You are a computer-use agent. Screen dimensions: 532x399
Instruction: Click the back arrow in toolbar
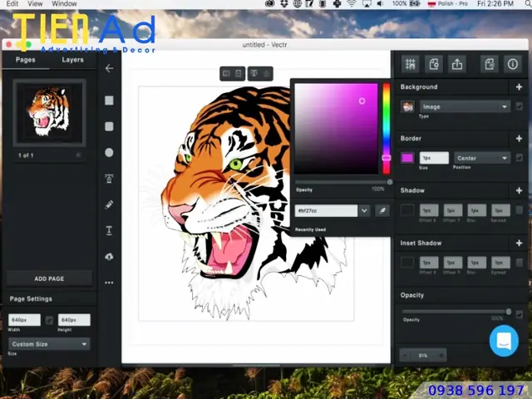point(109,68)
